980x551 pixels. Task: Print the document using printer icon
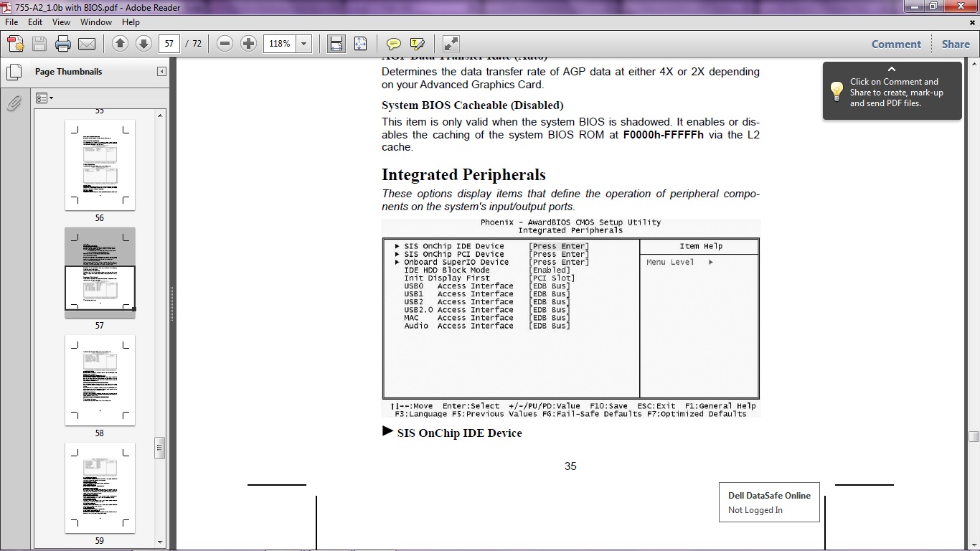click(x=63, y=44)
